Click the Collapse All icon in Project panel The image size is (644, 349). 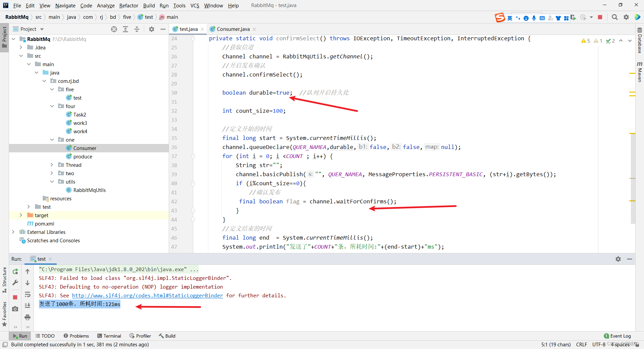[137, 29]
